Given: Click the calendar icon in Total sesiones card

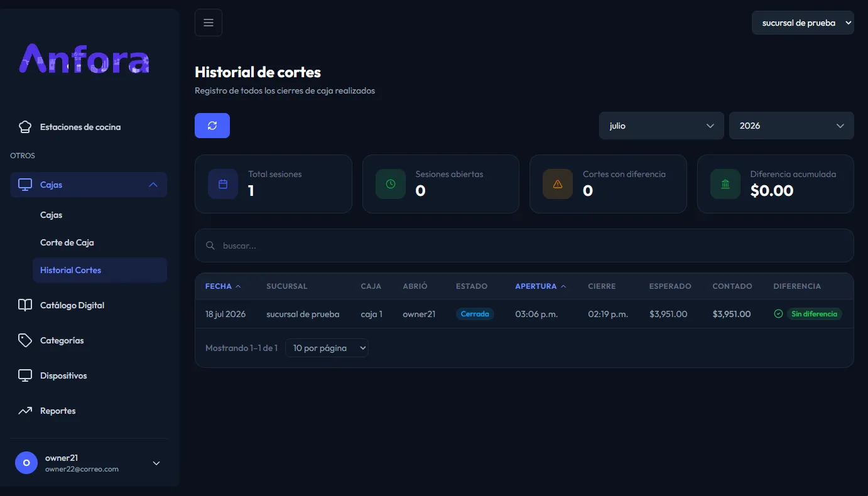Looking at the screenshot, I should 223,184.
